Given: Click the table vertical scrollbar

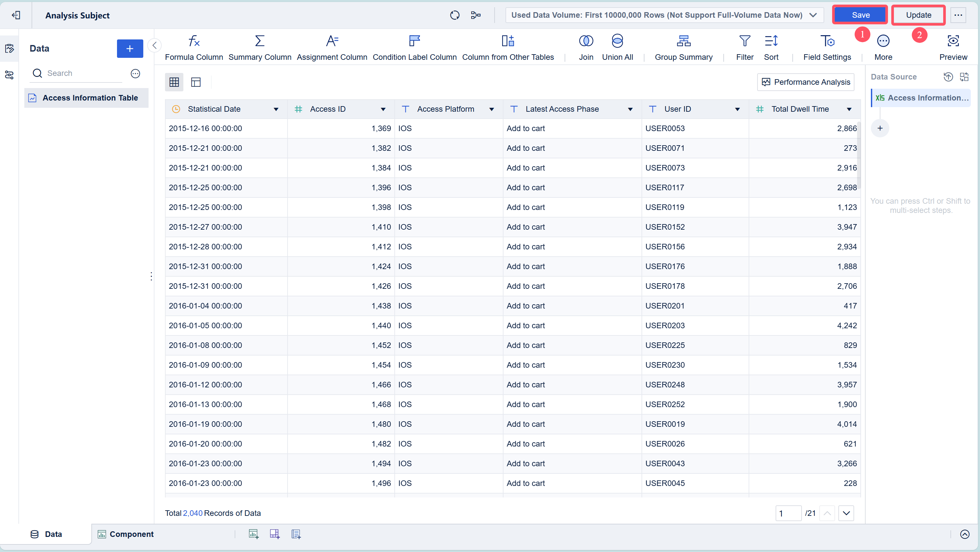Looking at the screenshot, I should point(858,155).
